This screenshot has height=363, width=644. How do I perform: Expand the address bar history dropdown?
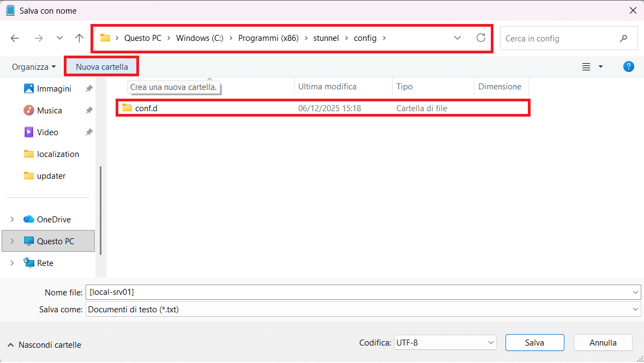[x=458, y=38]
